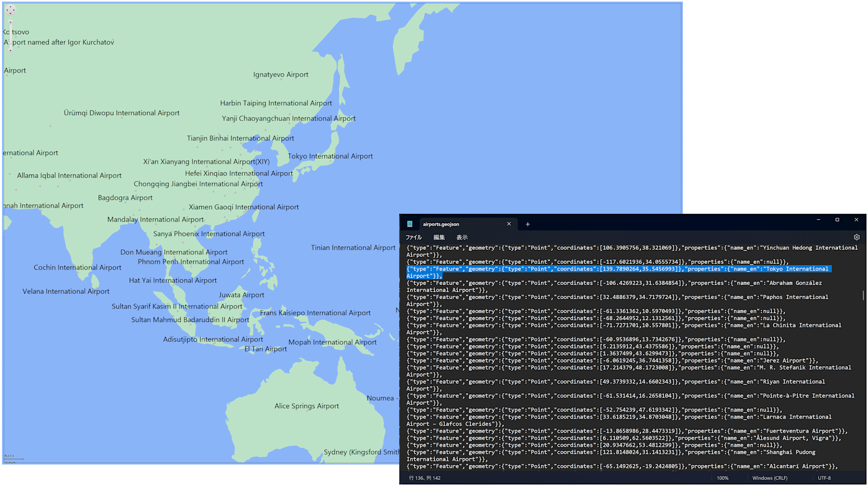Click Sanya Phoenix International Airport label
The height and width of the screenshot is (486, 868).
click(209, 234)
